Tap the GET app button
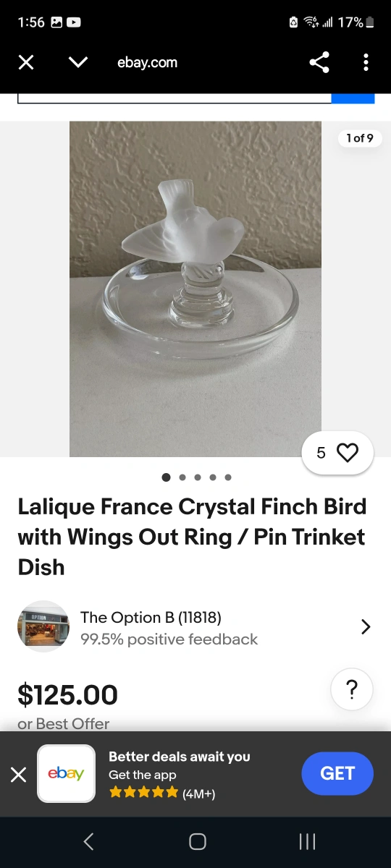391x868 pixels. click(x=337, y=774)
